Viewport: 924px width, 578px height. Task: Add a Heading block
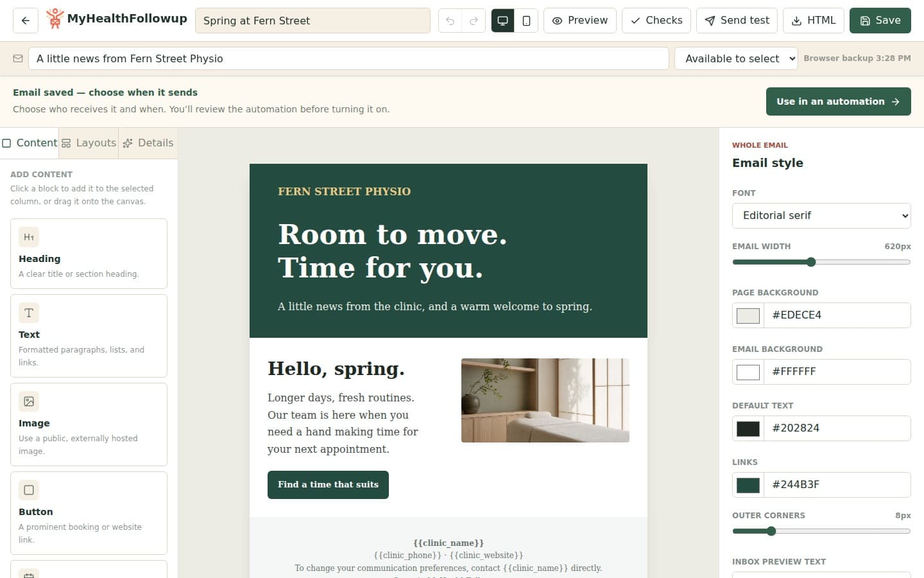[89, 254]
